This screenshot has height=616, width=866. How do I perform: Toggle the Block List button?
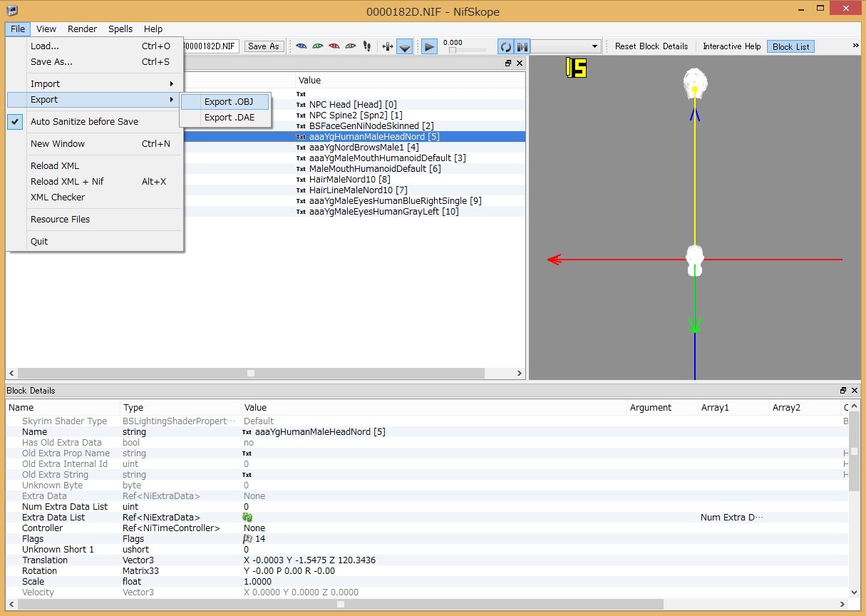click(791, 46)
